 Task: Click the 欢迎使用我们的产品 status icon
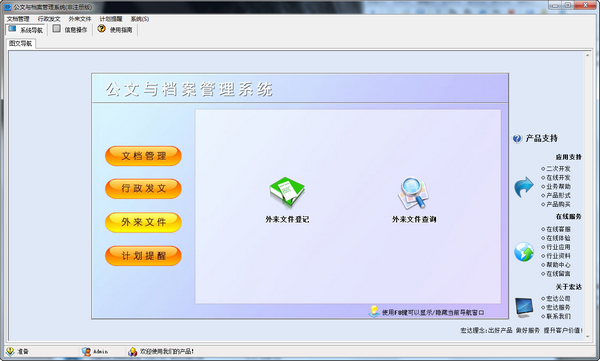(x=132, y=351)
